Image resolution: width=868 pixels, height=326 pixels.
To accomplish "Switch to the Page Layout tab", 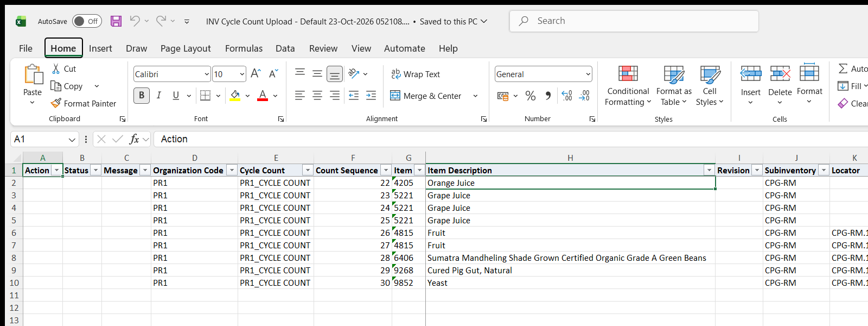I will [x=186, y=48].
